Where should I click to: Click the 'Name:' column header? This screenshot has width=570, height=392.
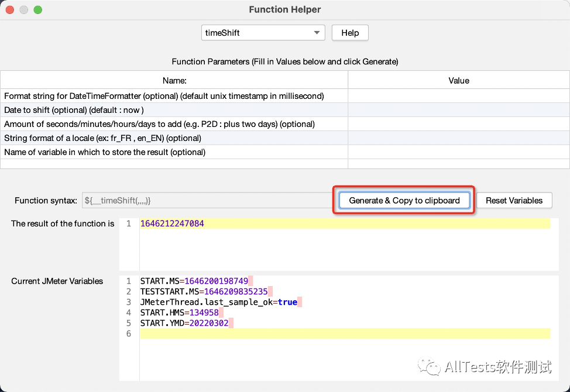point(174,80)
